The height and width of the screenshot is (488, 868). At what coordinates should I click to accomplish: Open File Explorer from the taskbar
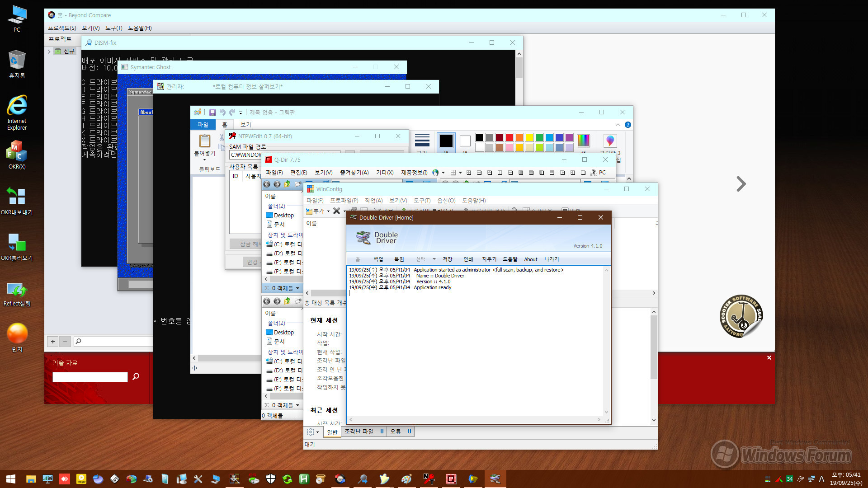point(31,479)
